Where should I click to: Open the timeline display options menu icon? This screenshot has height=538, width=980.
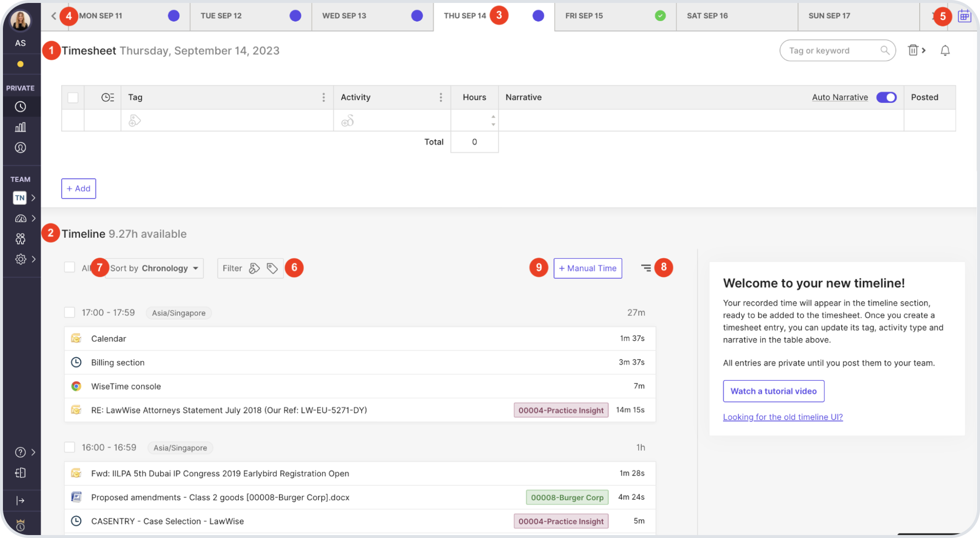646,268
